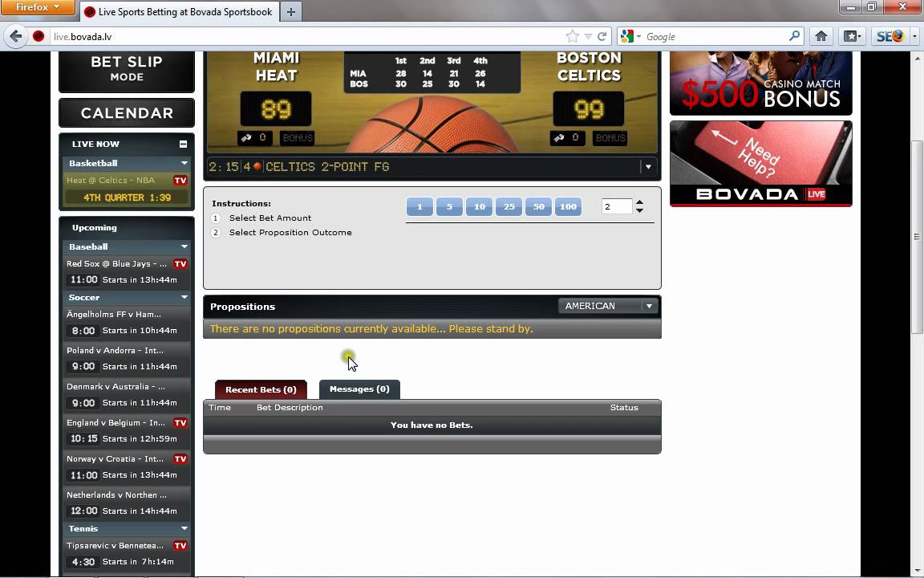This screenshot has width=924, height=578.
Task: Open the Google search engine selector
Action: [630, 37]
